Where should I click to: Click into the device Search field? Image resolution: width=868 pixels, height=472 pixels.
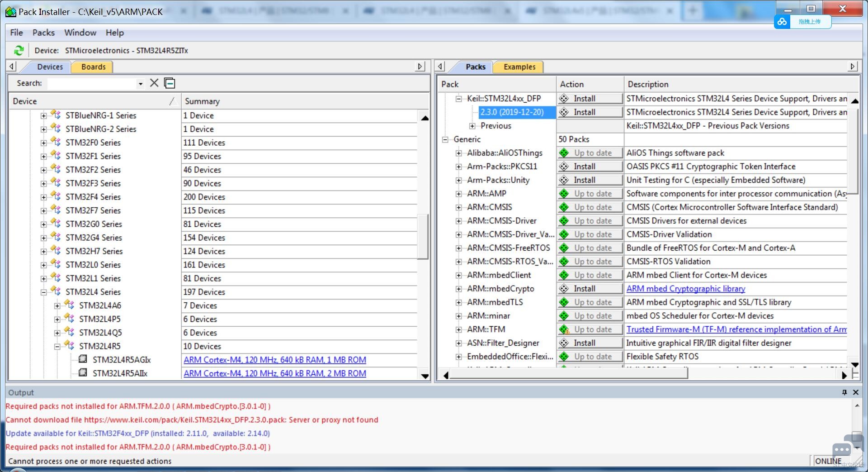click(x=93, y=83)
